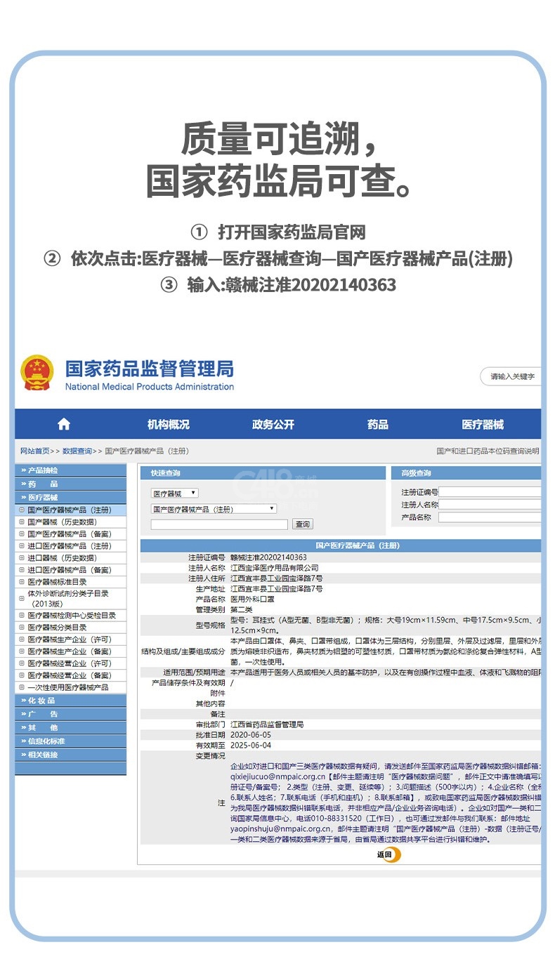The image size is (555, 980).
Task: Open the 医疗器械 category dropdown
Action: 175,494
